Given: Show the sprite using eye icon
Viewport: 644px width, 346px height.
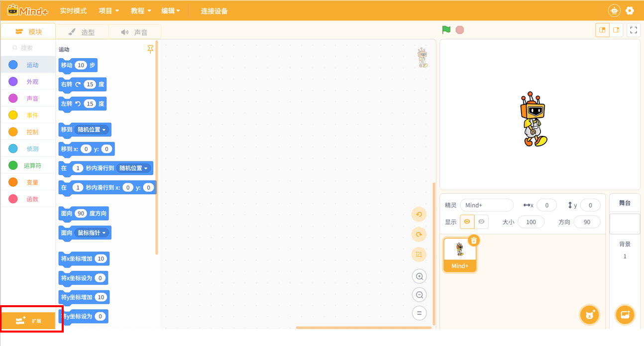Looking at the screenshot, I should coord(467,222).
